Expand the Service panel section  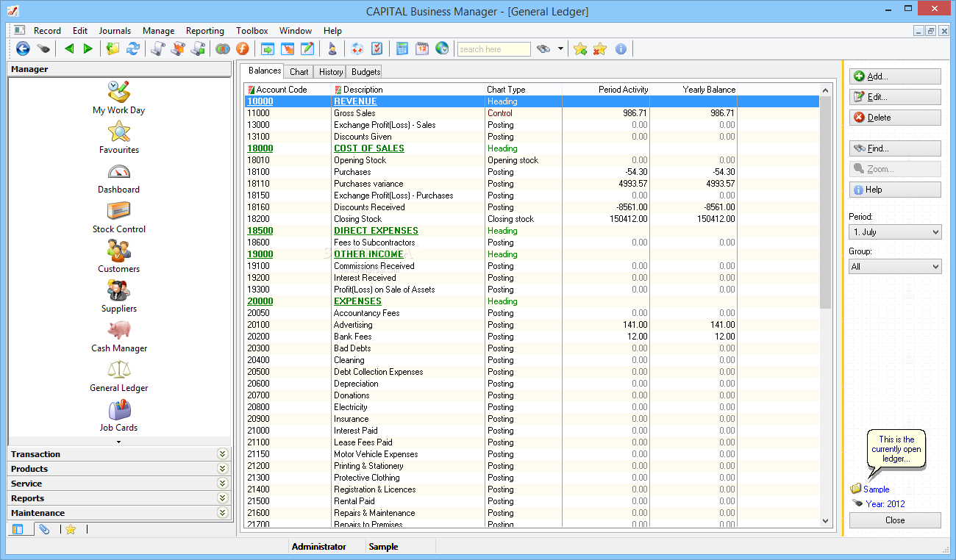[x=222, y=484]
